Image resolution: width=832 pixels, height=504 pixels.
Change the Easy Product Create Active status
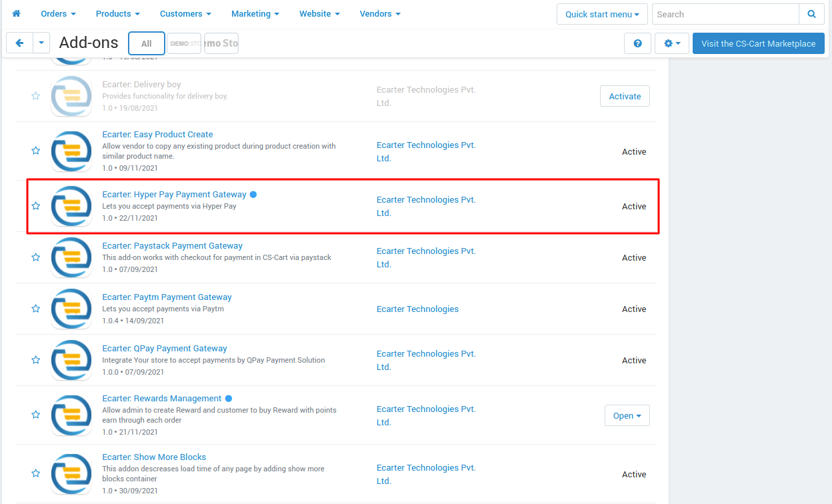(634, 152)
